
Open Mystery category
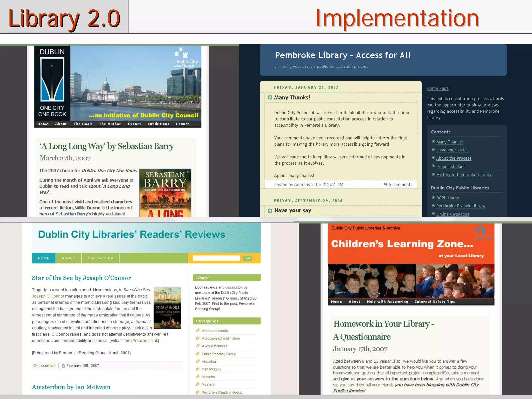208,384
